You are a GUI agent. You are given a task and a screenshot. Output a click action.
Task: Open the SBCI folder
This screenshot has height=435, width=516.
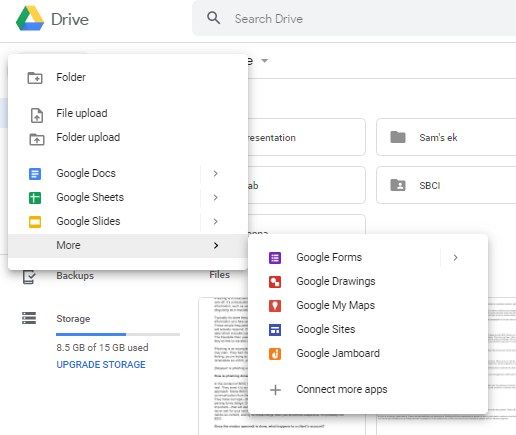tap(446, 185)
